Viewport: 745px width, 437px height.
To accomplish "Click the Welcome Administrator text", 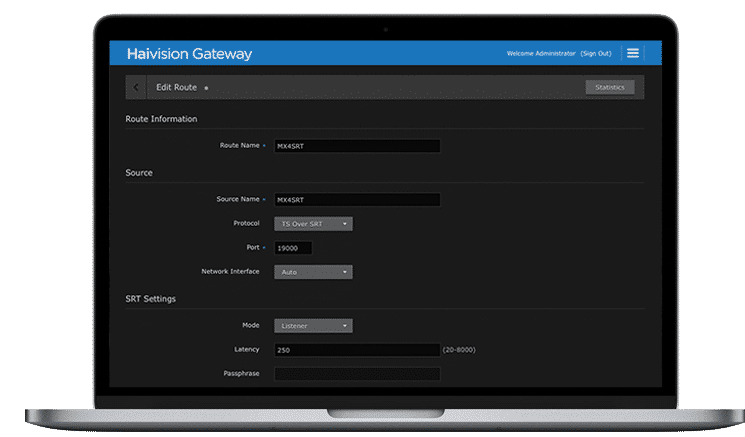I will coord(541,53).
